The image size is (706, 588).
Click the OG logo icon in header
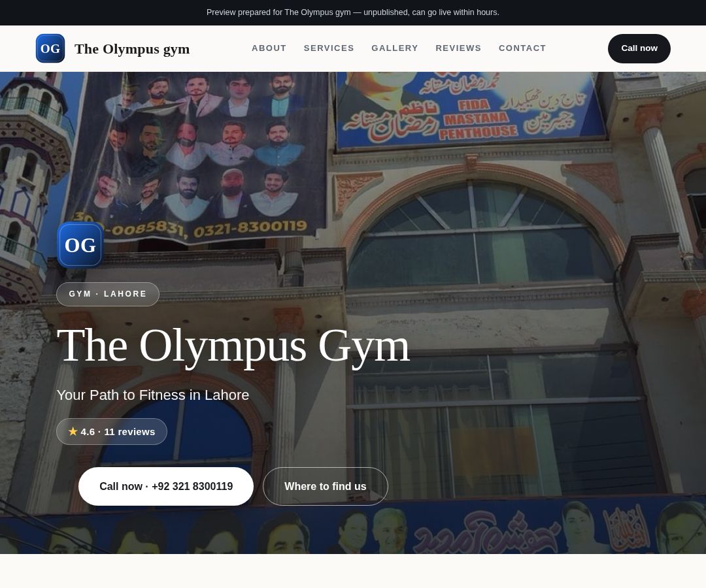[50, 48]
